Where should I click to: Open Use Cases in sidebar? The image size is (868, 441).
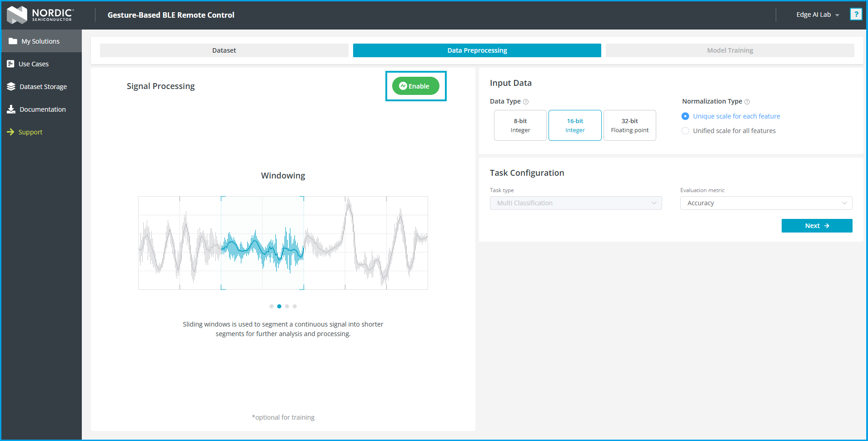coord(41,64)
